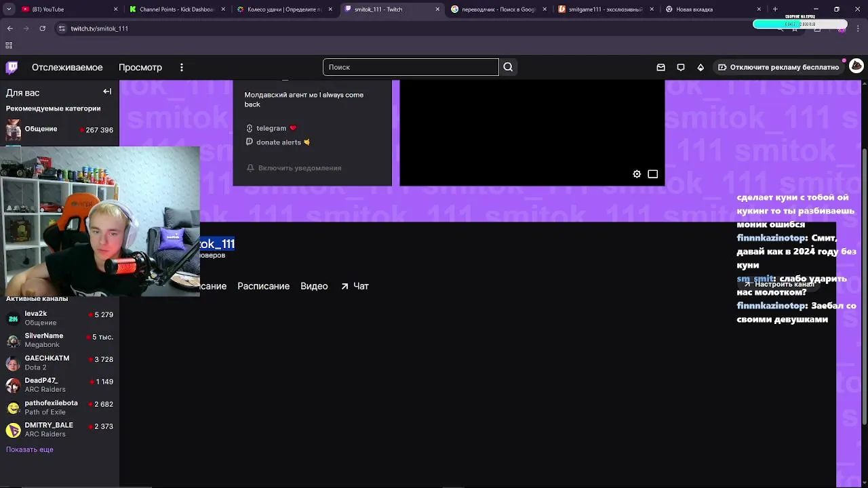Click the Настроить канал button

pyautogui.click(x=778, y=285)
